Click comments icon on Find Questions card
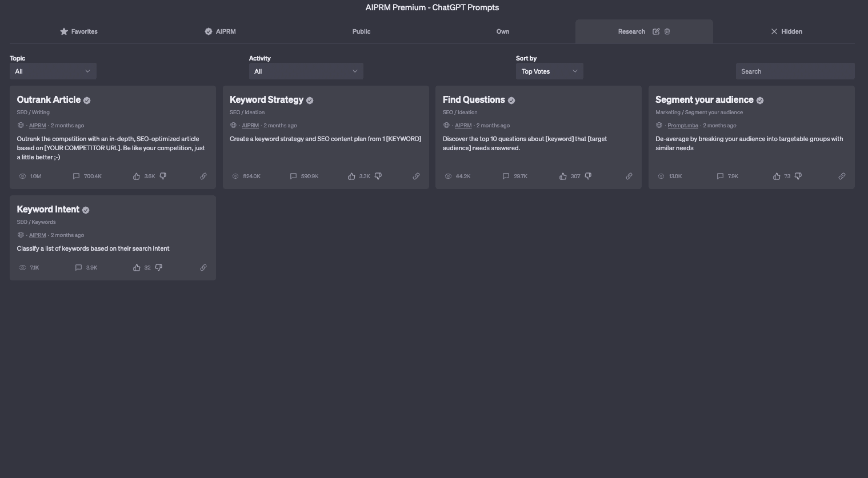The width and height of the screenshot is (868, 478). pyautogui.click(x=506, y=176)
